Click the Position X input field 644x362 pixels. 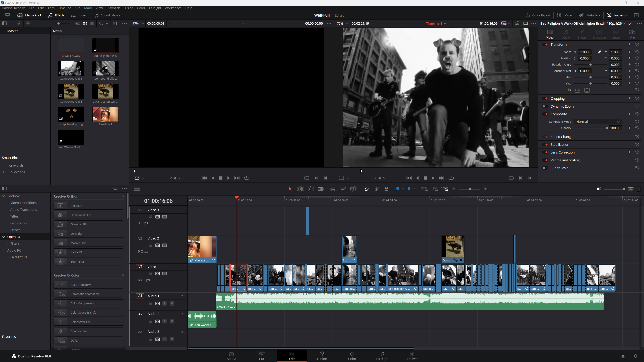(584, 58)
